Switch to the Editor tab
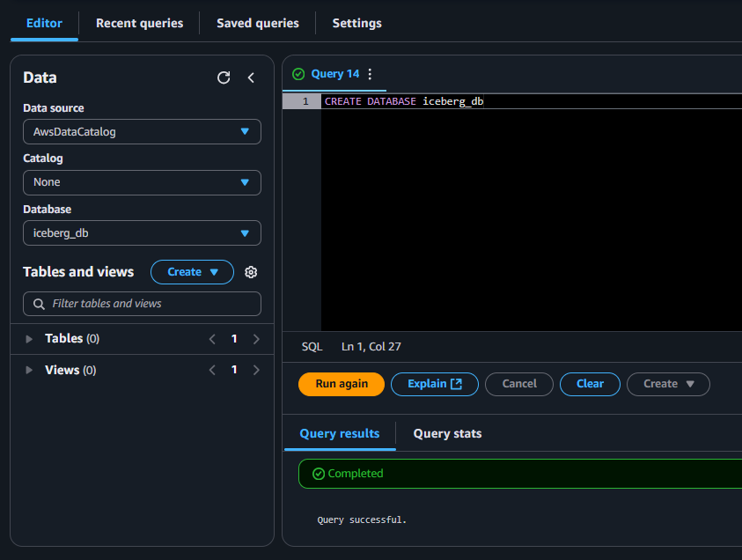The image size is (742, 560). point(44,23)
